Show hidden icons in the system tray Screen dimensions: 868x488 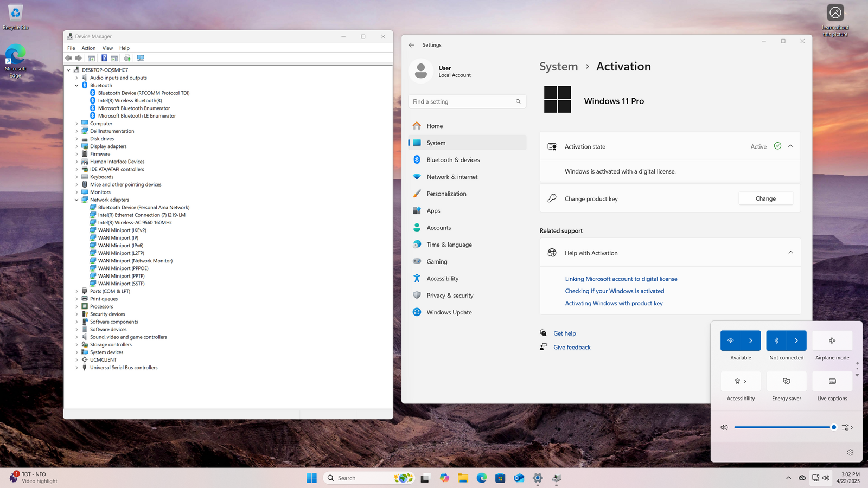click(788, 478)
